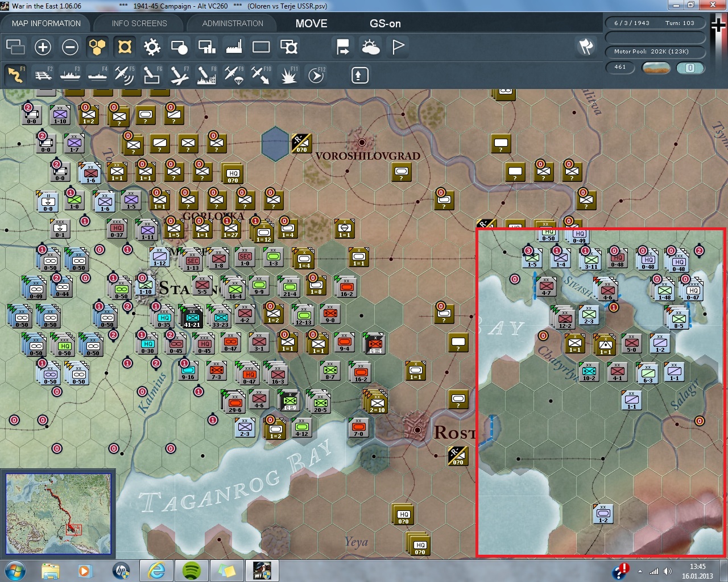
Task: Open Windows Explorer from the taskbar
Action: [x=50, y=571]
